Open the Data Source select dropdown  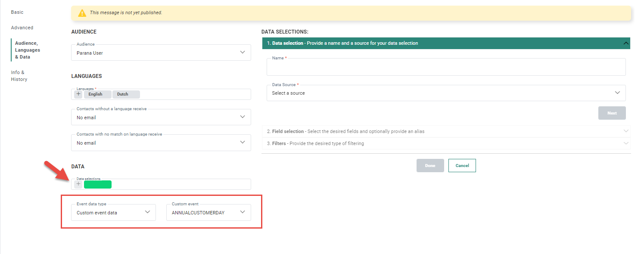click(446, 93)
